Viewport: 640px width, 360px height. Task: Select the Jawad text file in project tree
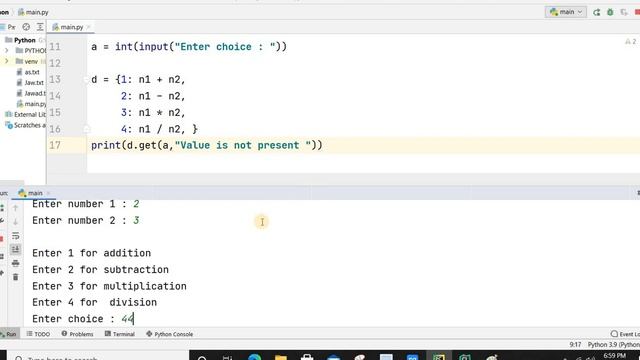tap(31, 93)
